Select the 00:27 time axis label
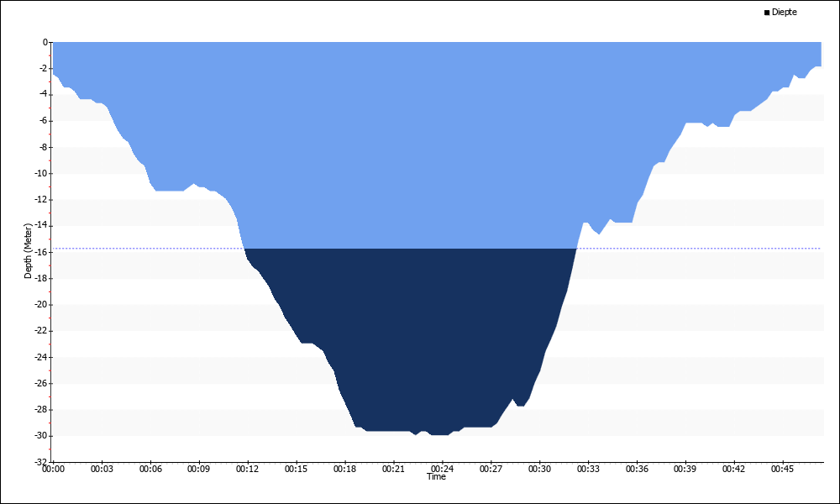Image resolution: width=840 pixels, height=504 pixels. pyautogui.click(x=491, y=469)
